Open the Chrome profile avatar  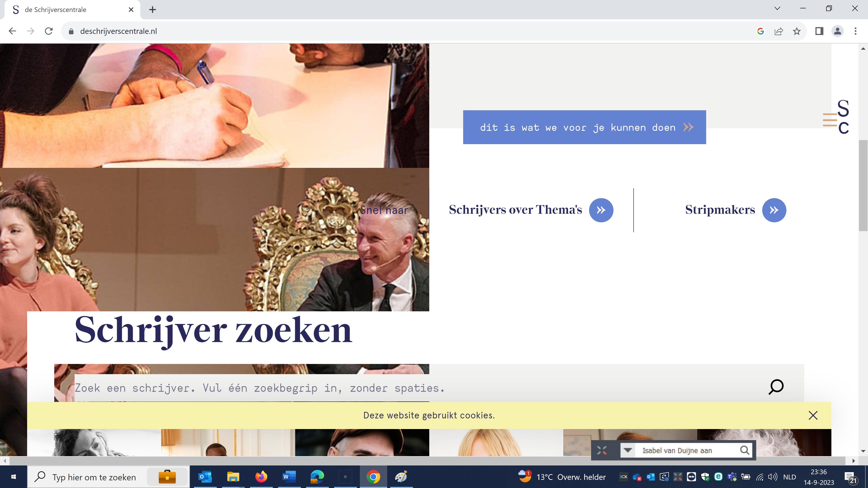837,31
